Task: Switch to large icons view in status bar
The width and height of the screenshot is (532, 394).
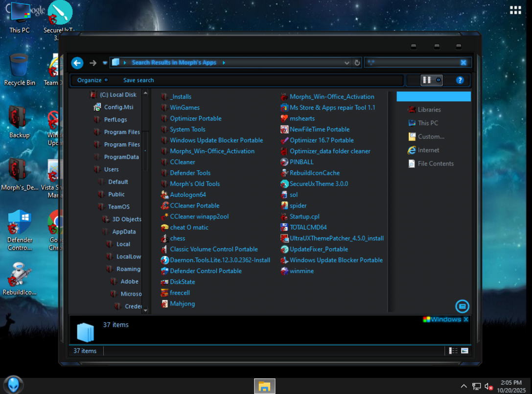Action: pyautogui.click(x=464, y=350)
